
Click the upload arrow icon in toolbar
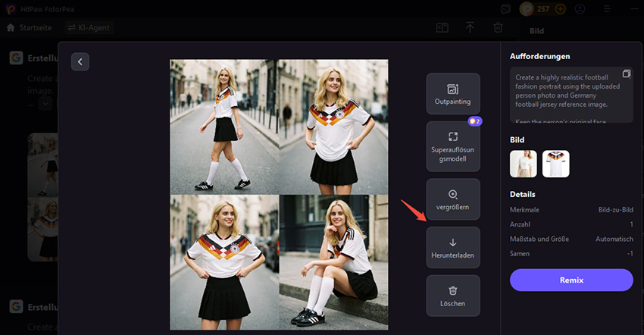470,27
